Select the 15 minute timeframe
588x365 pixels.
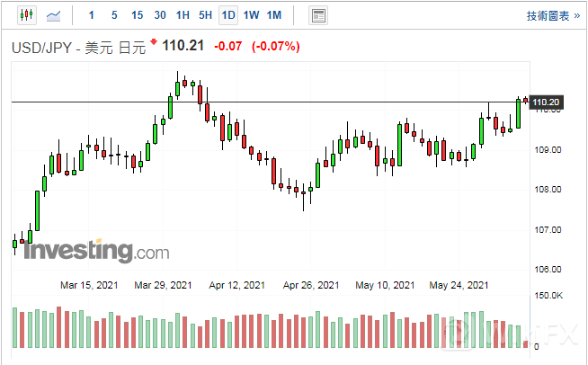coord(137,15)
